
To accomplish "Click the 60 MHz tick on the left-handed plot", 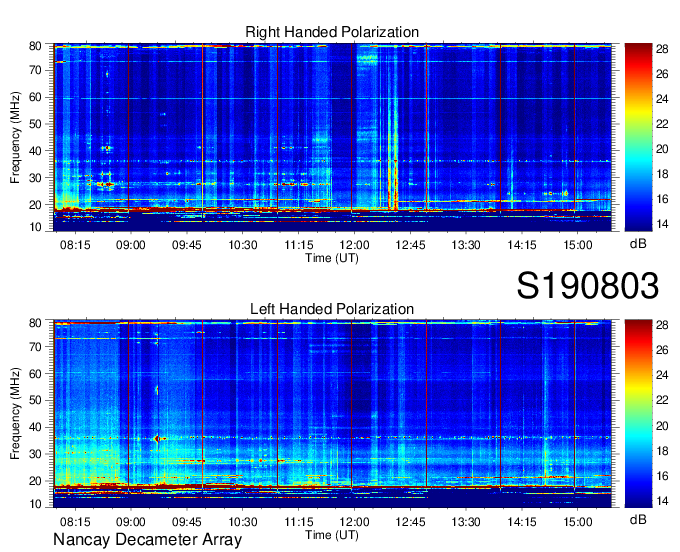I will click(35, 373).
